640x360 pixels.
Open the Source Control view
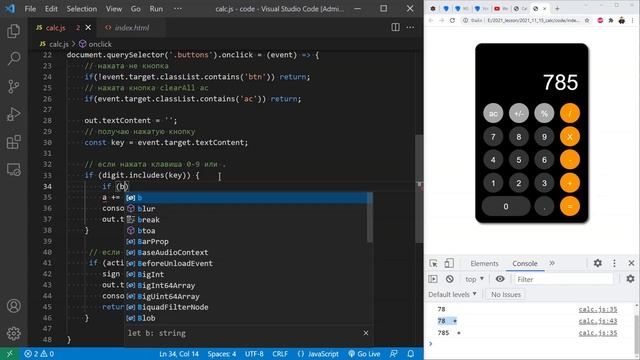tap(13, 87)
